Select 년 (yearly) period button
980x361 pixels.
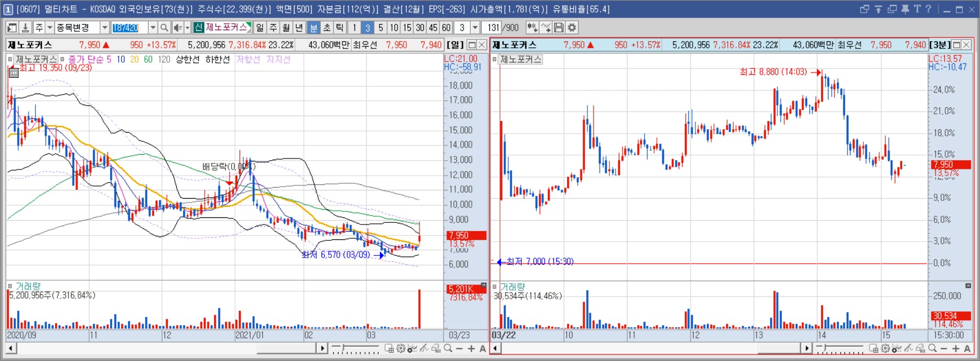299,28
